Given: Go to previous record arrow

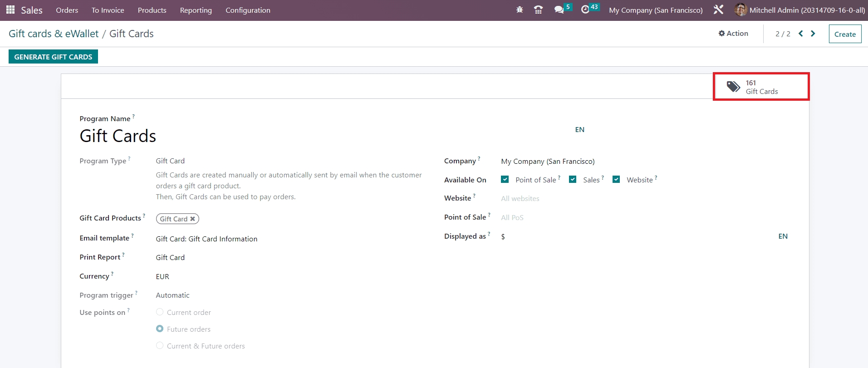Looking at the screenshot, I should coord(801,34).
